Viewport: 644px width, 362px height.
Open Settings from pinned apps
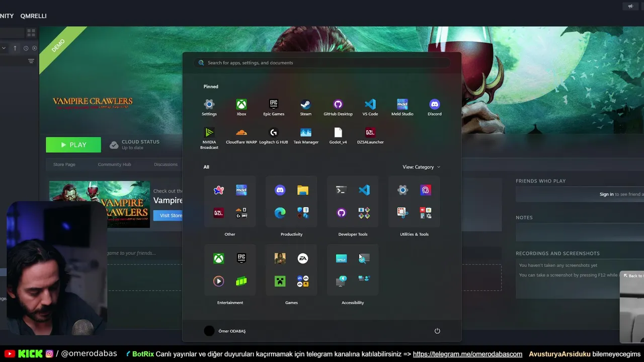point(209,107)
